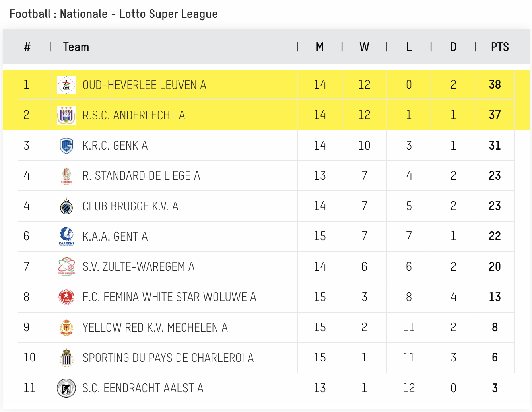Click the Team column header
The height and width of the screenshot is (412, 532).
(76, 47)
